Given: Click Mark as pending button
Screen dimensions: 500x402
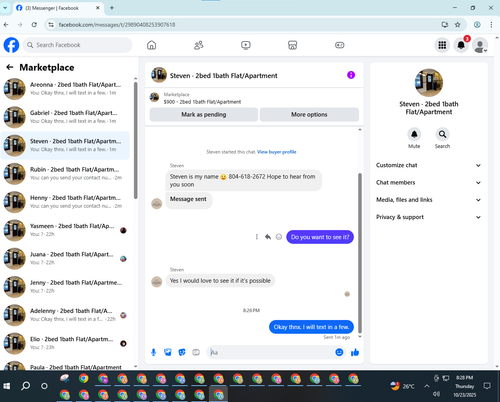Looking at the screenshot, I should tap(204, 115).
